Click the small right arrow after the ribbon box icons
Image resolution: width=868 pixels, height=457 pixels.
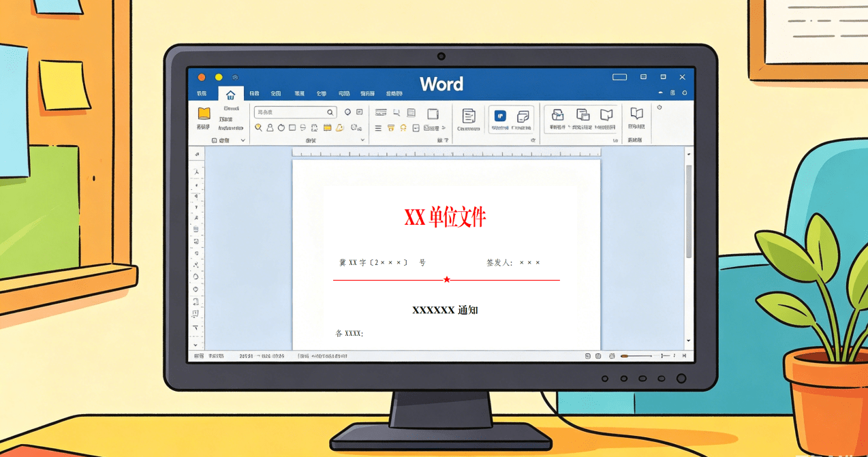point(444,128)
